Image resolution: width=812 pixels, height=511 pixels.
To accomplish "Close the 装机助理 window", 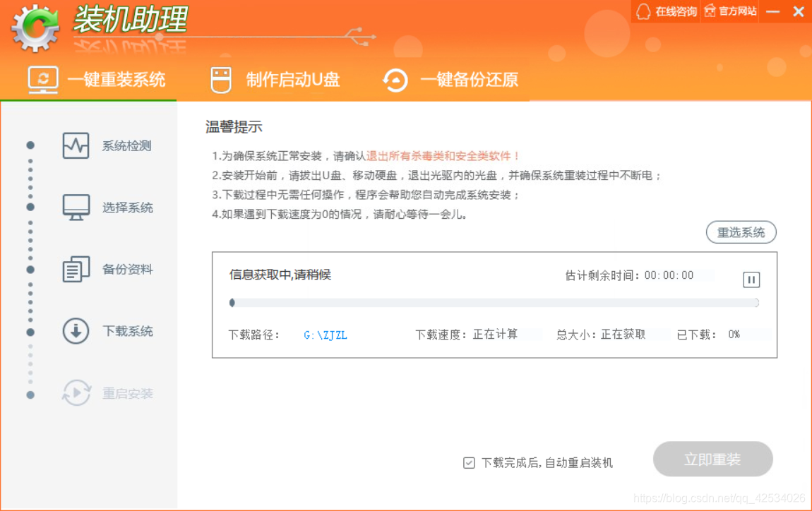I will click(x=799, y=11).
